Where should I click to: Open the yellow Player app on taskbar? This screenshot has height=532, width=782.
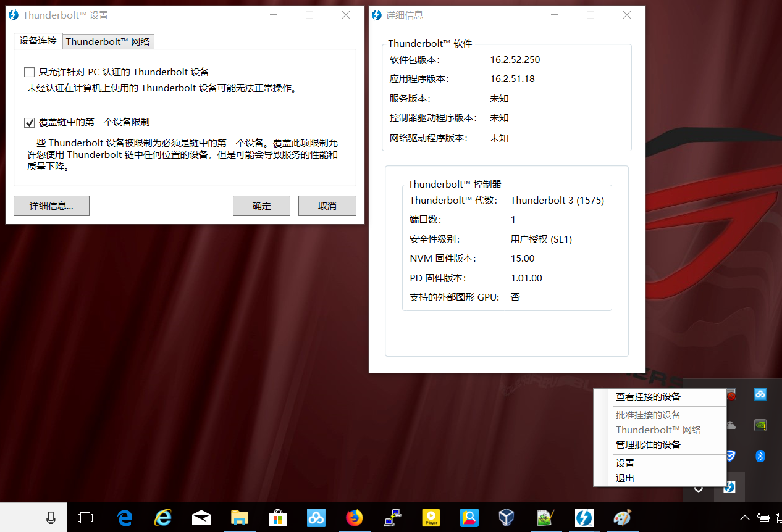click(431, 518)
